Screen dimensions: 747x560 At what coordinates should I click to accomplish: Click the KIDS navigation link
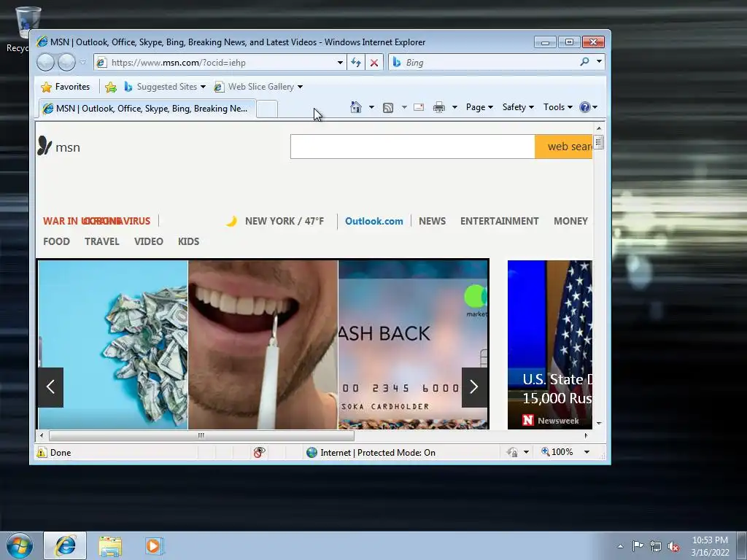(x=189, y=241)
